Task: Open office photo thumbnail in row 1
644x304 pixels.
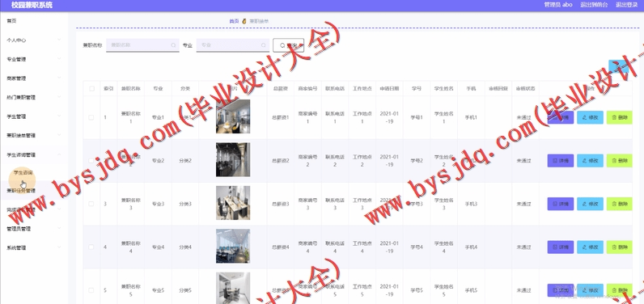Action: tap(233, 116)
